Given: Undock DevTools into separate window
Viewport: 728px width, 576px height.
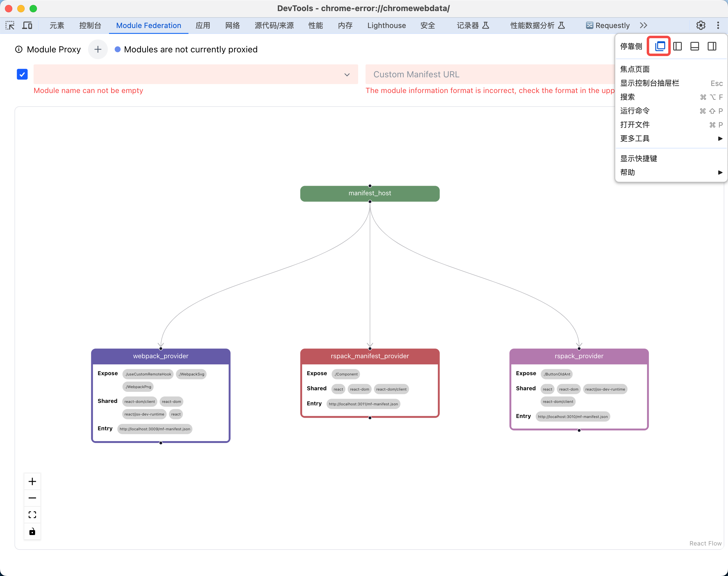Looking at the screenshot, I should click(660, 46).
